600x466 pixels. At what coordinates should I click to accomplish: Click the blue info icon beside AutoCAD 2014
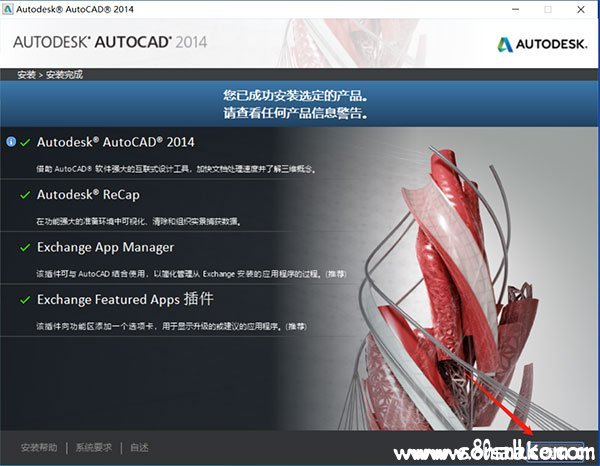point(11,142)
